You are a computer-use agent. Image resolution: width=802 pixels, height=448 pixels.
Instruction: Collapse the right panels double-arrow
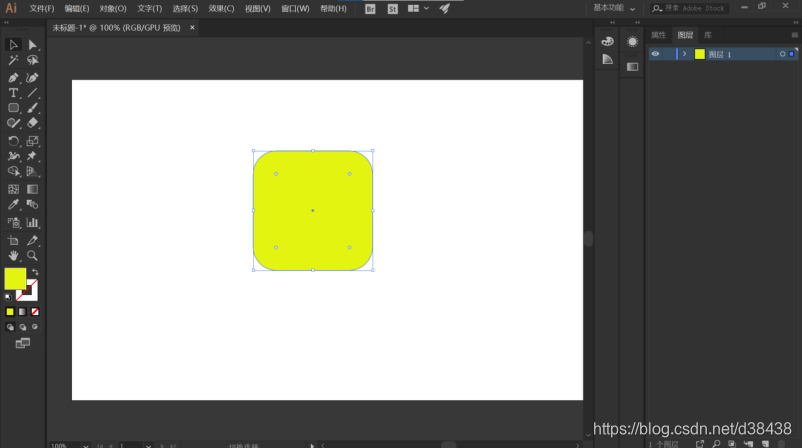click(795, 22)
